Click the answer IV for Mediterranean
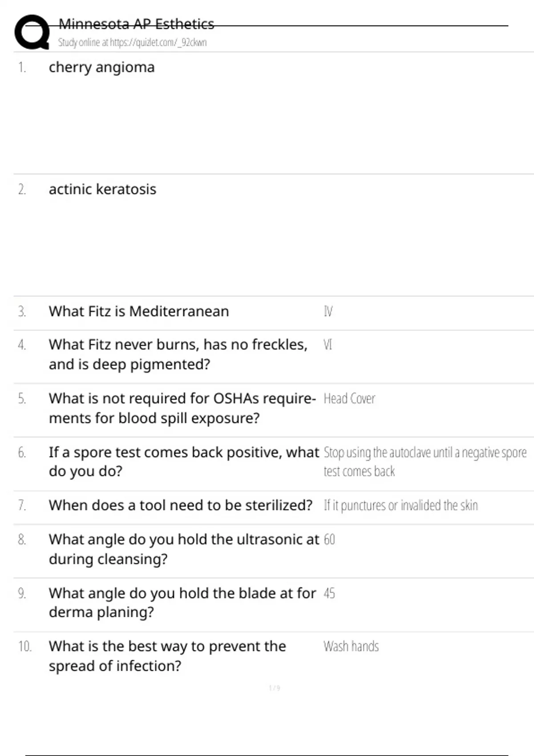This screenshot has height=756, width=534. [328, 311]
